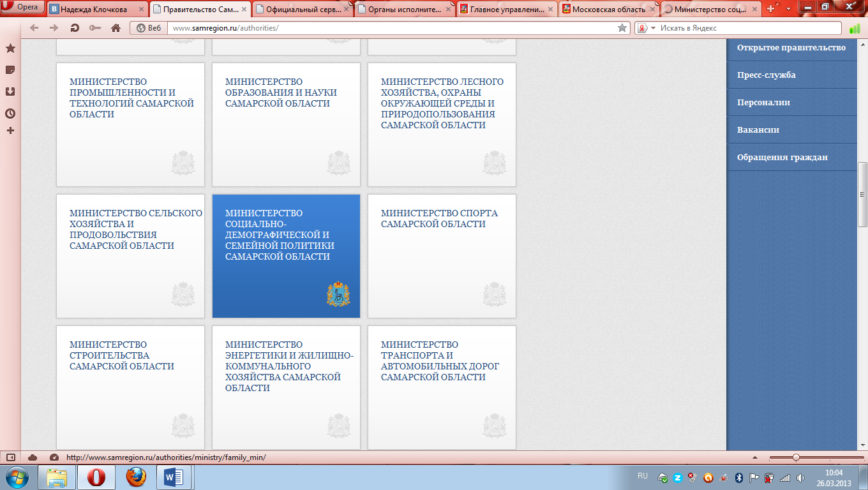Open Открытое правительство in right menu

[x=791, y=48]
